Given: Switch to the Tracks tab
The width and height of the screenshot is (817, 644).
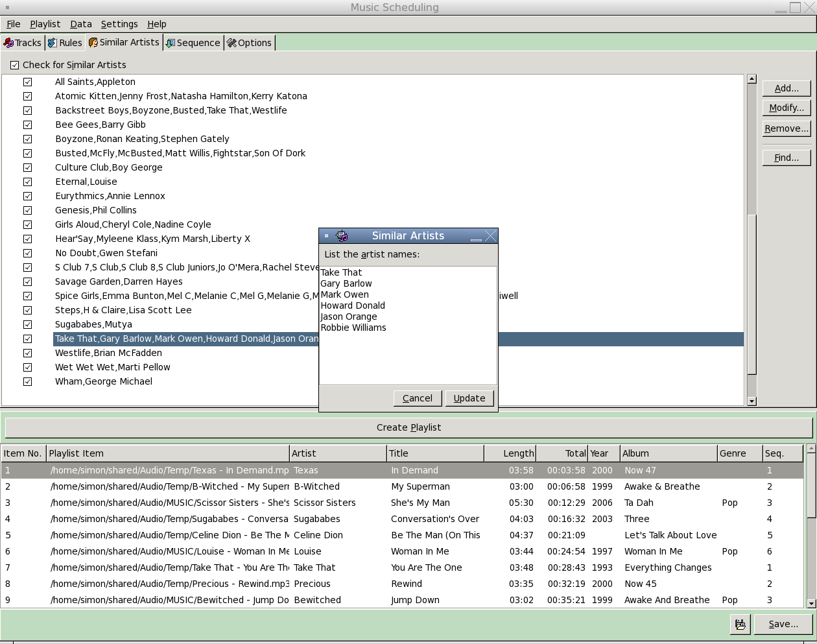Looking at the screenshot, I should point(22,43).
